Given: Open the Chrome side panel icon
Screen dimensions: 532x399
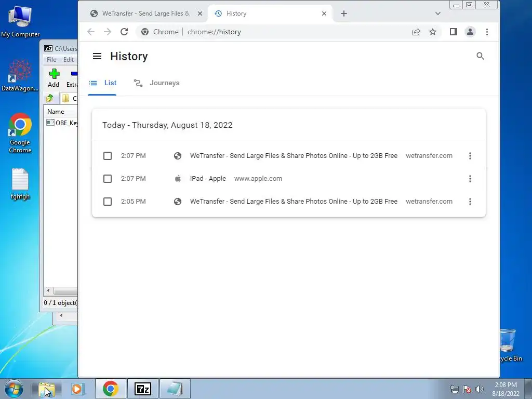Looking at the screenshot, I should click(x=453, y=32).
